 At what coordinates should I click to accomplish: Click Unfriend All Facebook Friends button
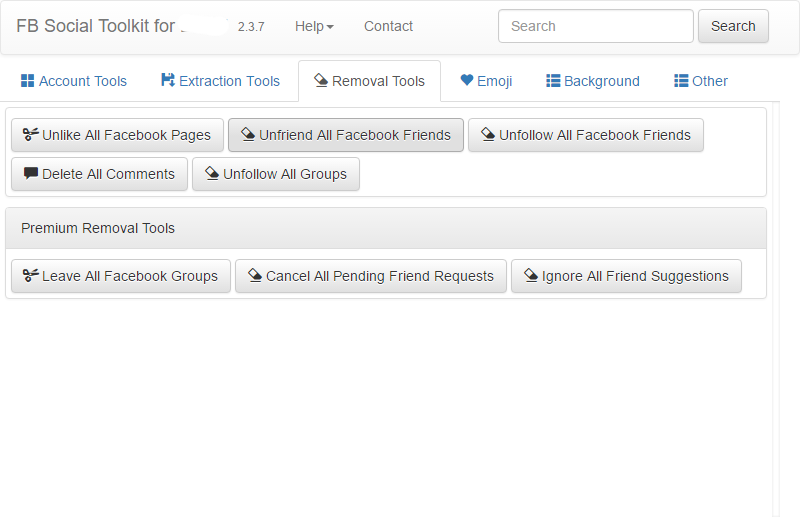[346, 135]
